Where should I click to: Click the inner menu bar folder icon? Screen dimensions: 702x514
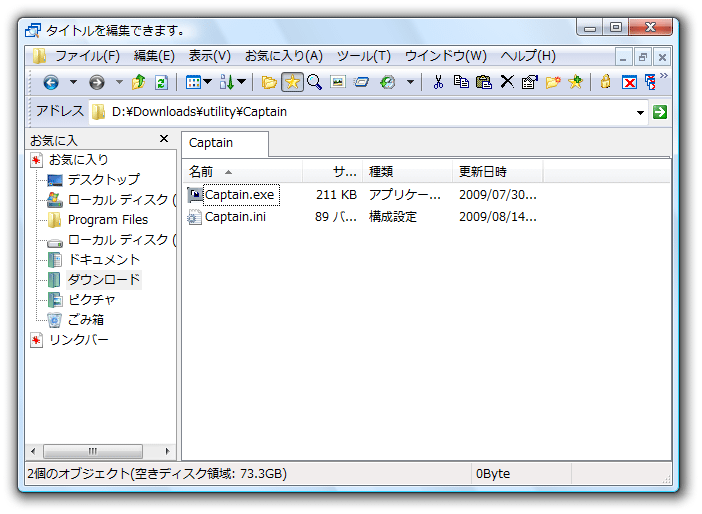pyautogui.click(x=39, y=56)
